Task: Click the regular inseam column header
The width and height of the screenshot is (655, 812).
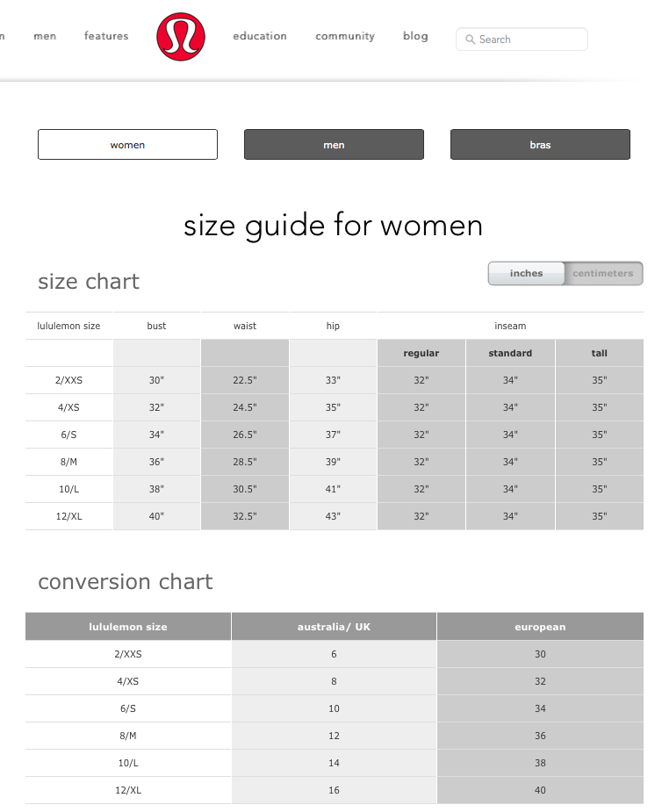Action: 421,354
